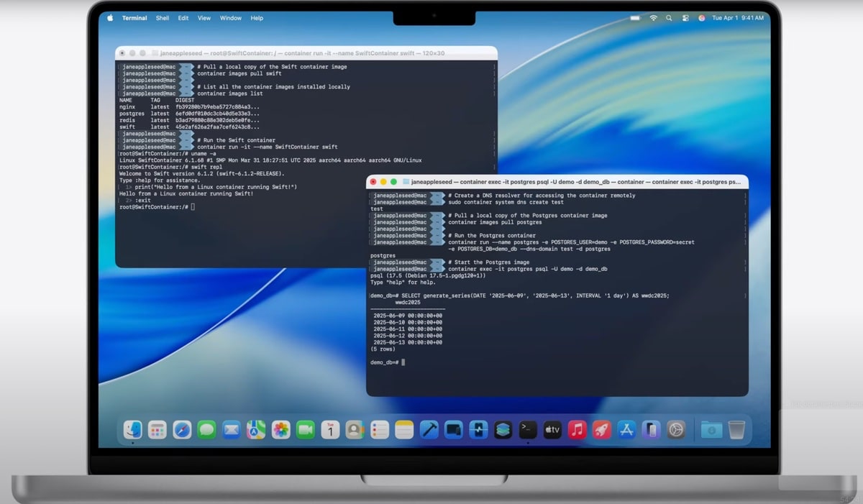Open the Window menu
The height and width of the screenshot is (504, 863).
230,18
